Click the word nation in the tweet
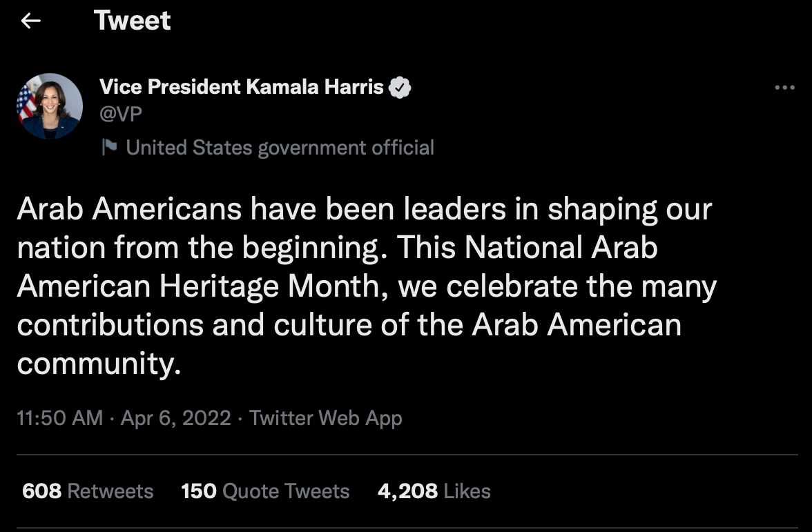812x532 pixels. click(x=61, y=248)
